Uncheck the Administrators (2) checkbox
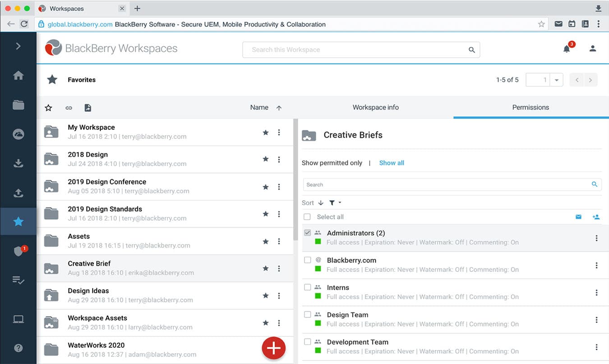The height and width of the screenshot is (364, 609). [x=307, y=233]
